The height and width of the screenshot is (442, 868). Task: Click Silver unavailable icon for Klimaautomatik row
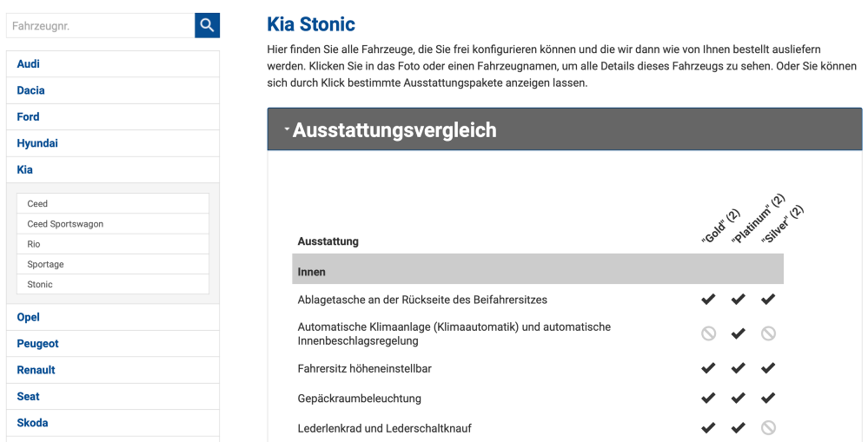pos(768,333)
